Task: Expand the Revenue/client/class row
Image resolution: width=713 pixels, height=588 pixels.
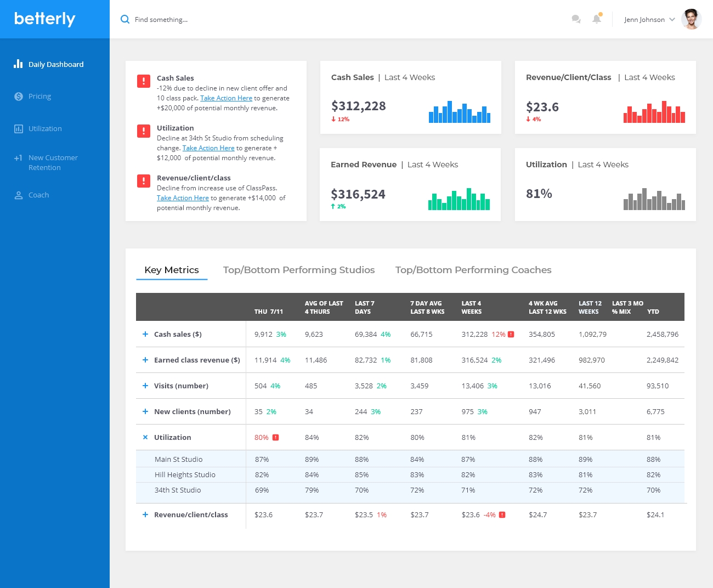Action: tap(145, 514)
